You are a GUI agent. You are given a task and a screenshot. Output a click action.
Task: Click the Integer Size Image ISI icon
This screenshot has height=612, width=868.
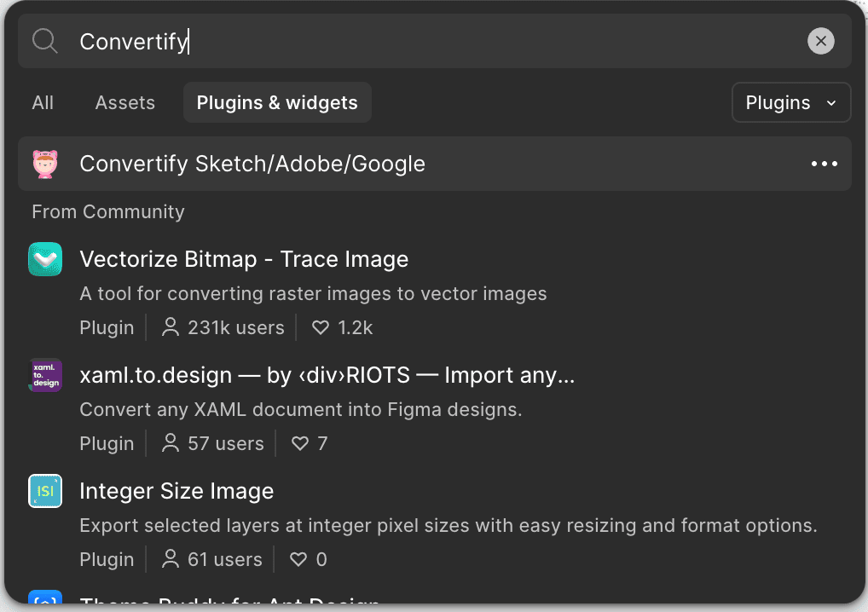(x=45, y=491)
